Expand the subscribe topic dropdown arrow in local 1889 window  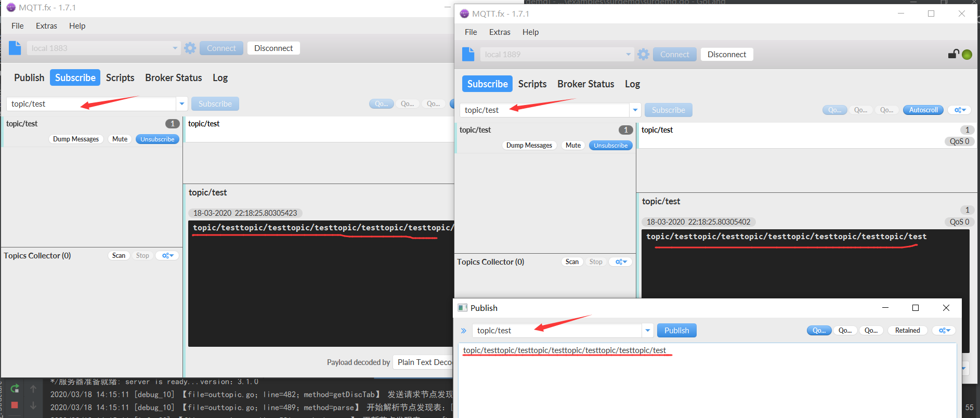pyautogui.click(x=635, y=110)
